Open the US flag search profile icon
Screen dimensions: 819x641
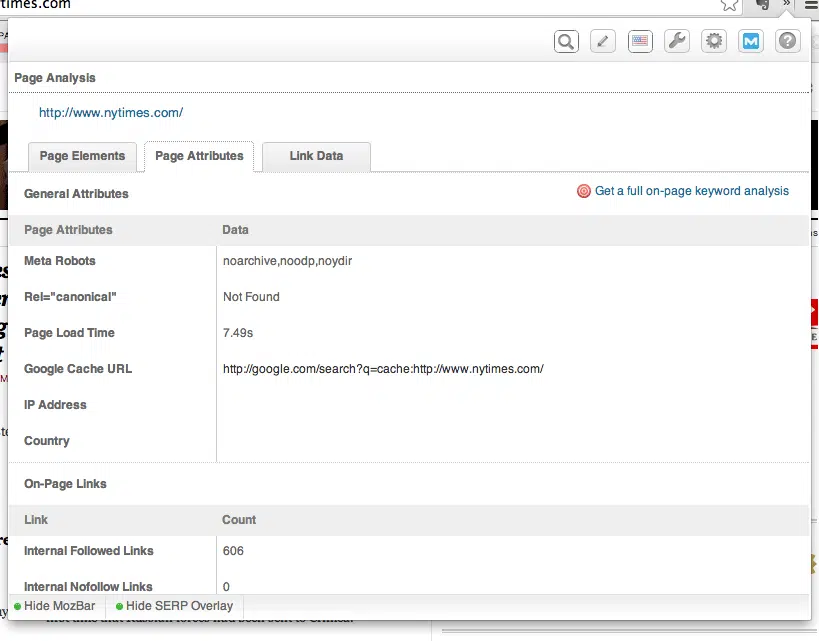click(x=640, y=41)
